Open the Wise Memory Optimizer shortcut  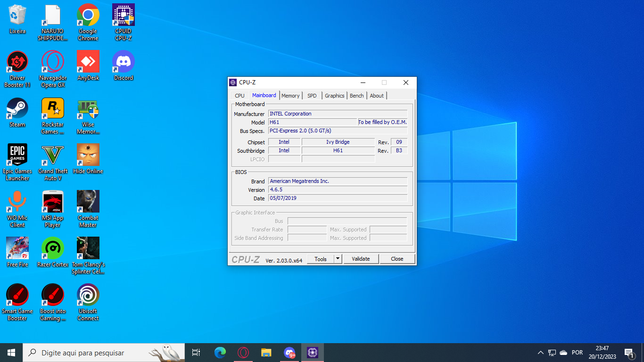point(88,116)
